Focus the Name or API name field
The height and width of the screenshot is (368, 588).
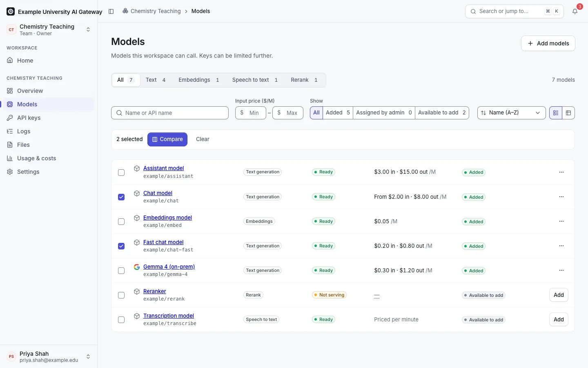[x=170, y=113]
